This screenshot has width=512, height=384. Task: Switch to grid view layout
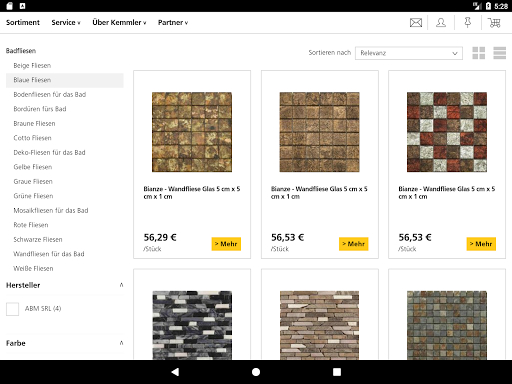[479, 53]
